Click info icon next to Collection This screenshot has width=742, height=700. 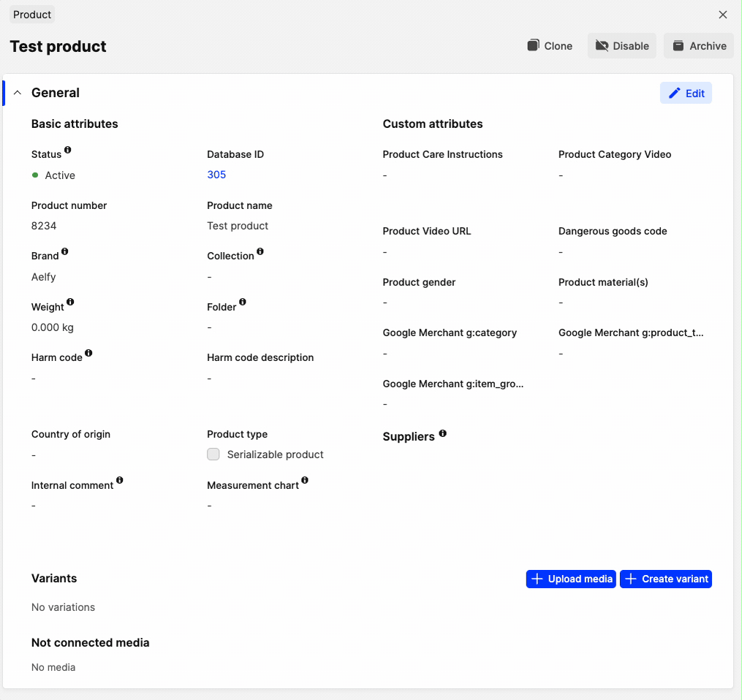coord(260,251)
